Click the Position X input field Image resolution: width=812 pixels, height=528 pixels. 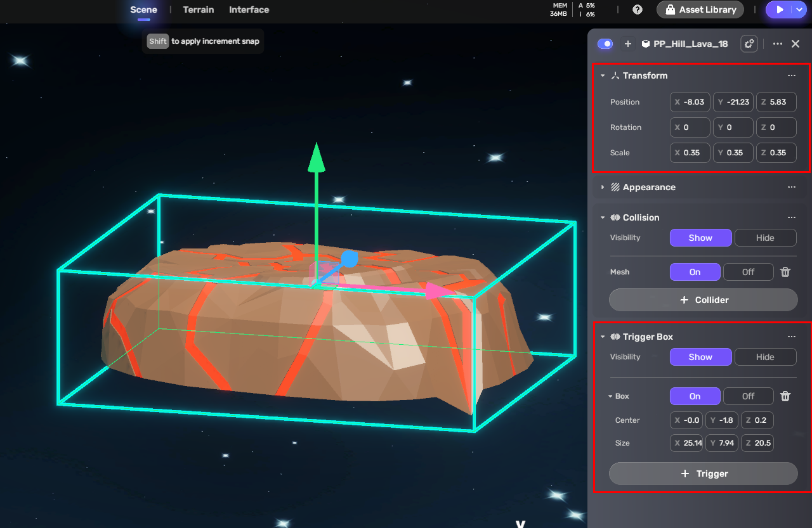(690, 102)
